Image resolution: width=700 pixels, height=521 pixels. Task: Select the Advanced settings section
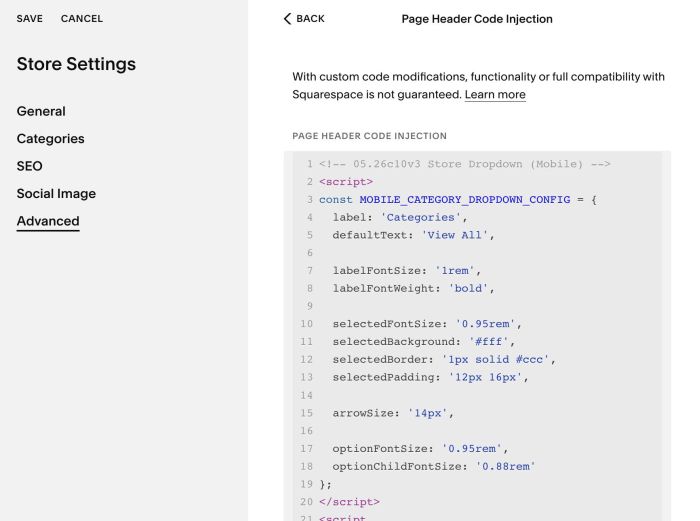pyautogui.click(x=48, y=221)
